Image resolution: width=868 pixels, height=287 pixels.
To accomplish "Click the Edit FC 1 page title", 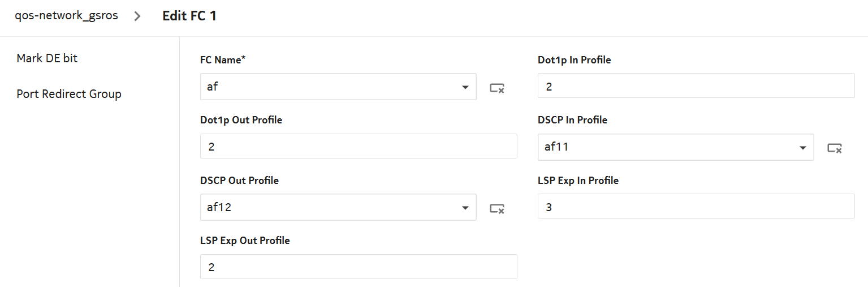I will pyautogui.click(x=189, y=16).
